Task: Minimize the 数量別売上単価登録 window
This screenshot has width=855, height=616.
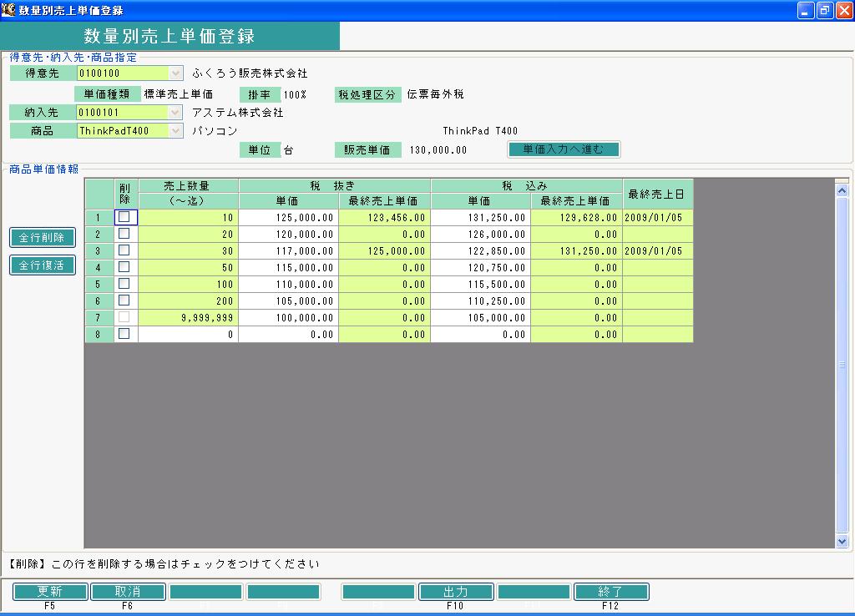Action: point(806,10)
